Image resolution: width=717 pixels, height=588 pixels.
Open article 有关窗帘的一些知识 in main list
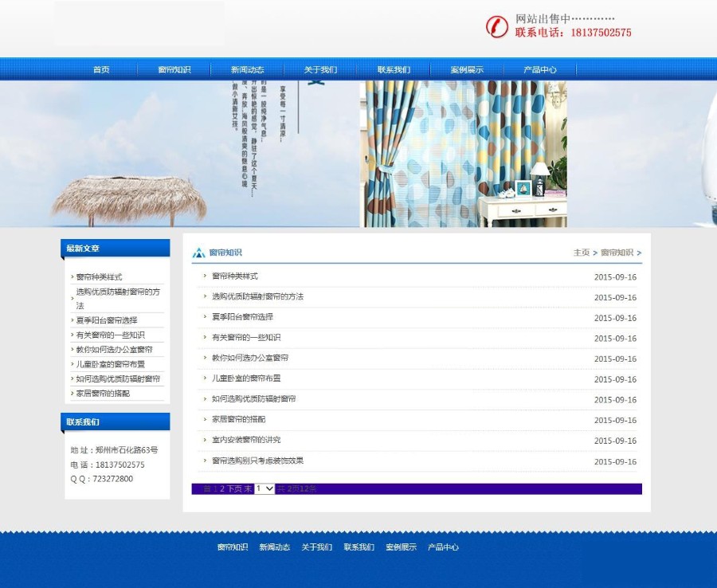pyautogui.click(x=246, y=338)
